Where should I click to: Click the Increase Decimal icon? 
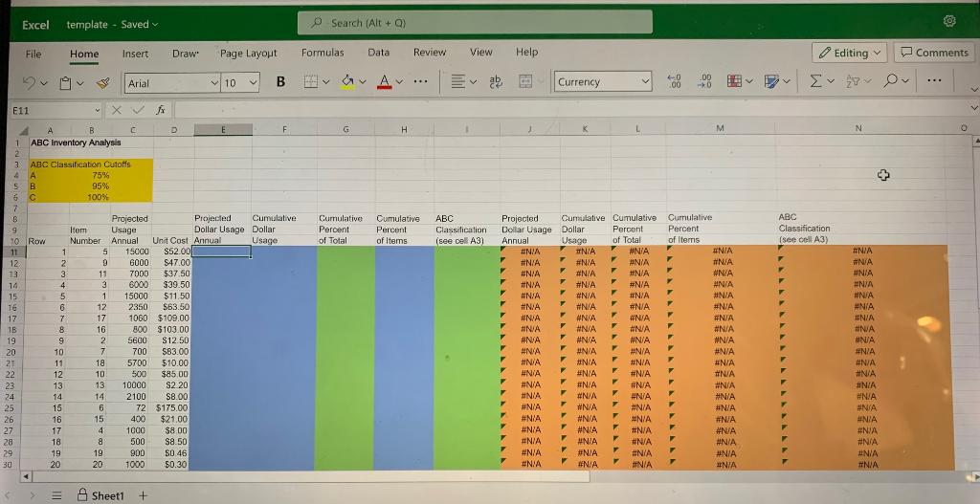click(705, 81)
